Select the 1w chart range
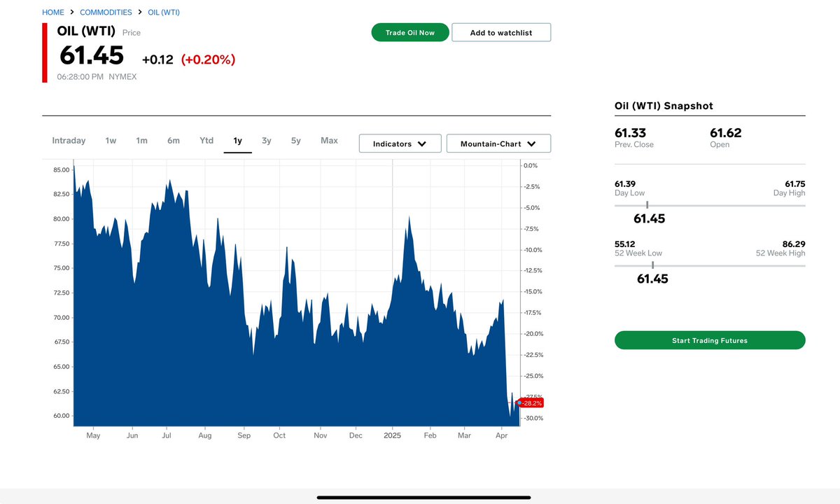The image size is (840, 504). (111, 141)
